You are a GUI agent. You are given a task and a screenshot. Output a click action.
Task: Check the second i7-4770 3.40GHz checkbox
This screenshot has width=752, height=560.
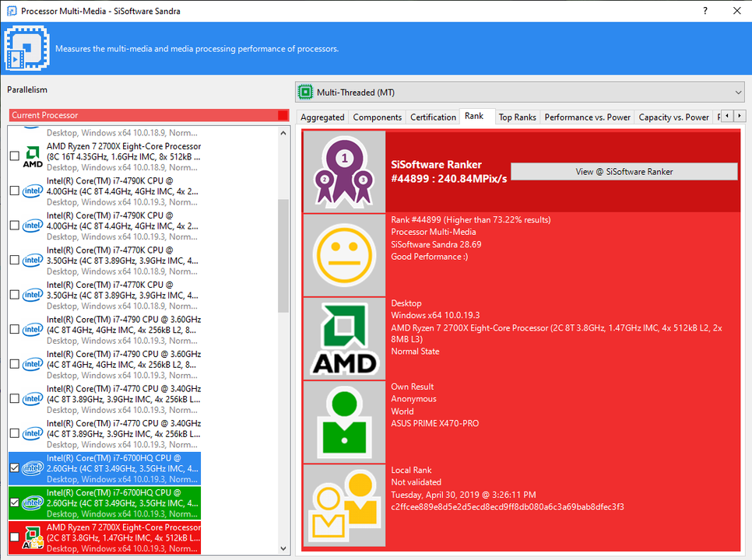pyautogui.click(x=14, y=433)
